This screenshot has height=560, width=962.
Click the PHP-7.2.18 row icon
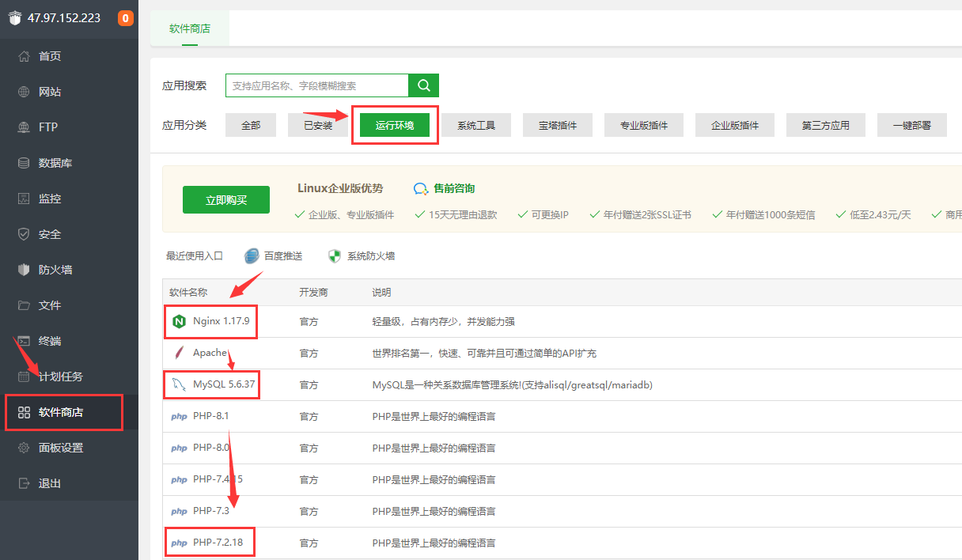point(179,543)
